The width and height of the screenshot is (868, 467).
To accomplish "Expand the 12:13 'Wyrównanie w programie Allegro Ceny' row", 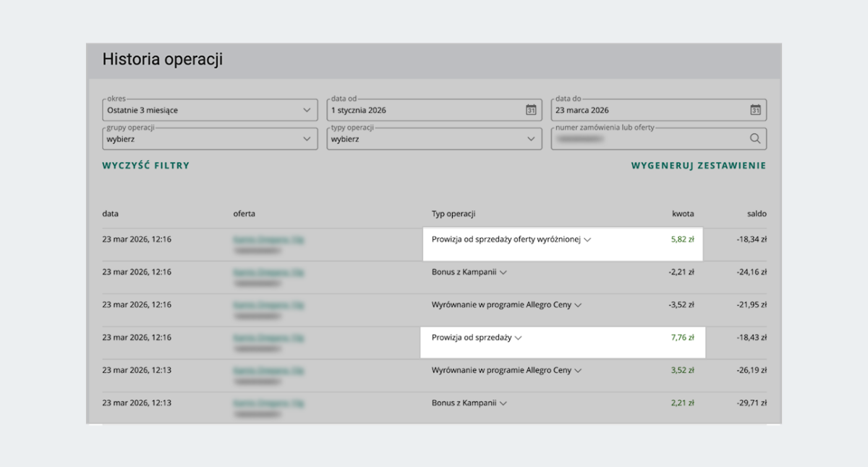I will (x=578, y=371).
